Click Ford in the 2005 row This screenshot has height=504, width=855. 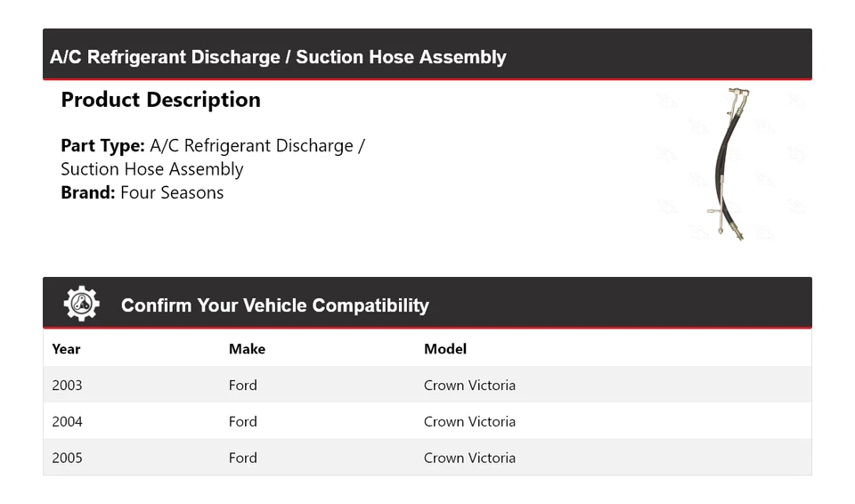tap(242, 458)
